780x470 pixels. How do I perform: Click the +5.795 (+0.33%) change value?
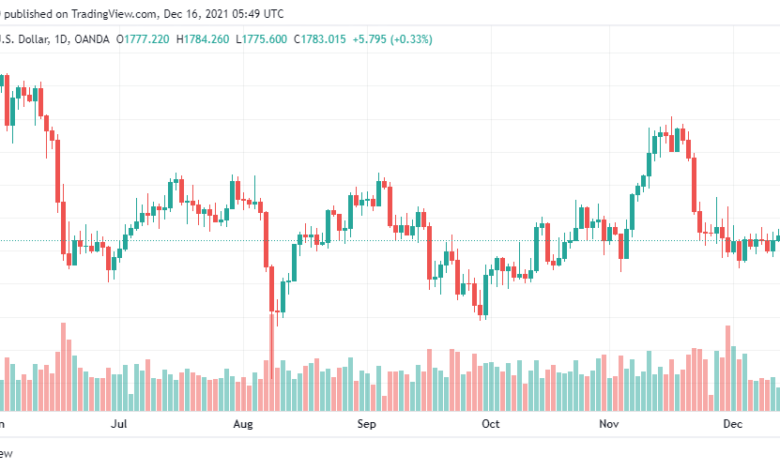392,39
